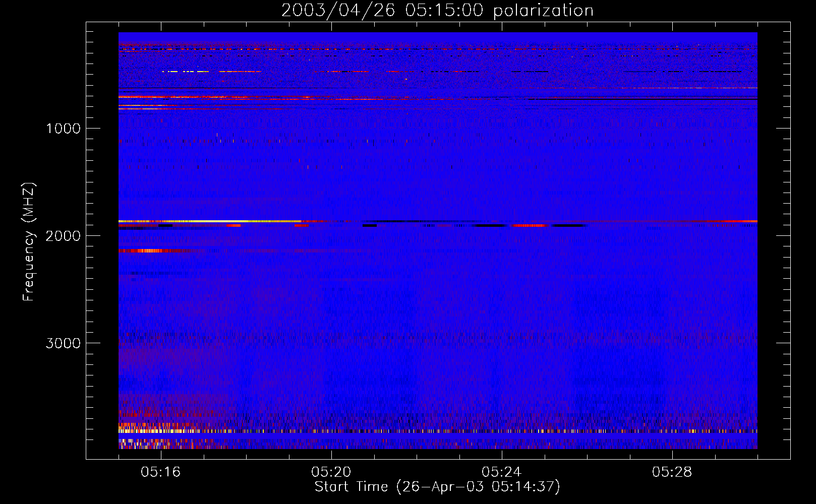The width and height of the screenshot is (816, 504).
Task: Click the 05:20 time tick label
Action: [x=331, y=472]
